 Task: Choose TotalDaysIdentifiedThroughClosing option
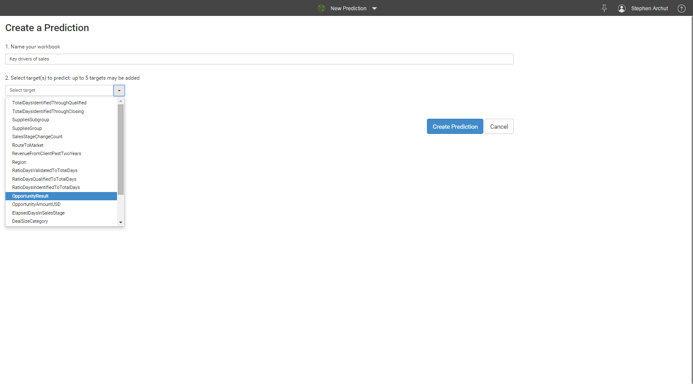61,111
